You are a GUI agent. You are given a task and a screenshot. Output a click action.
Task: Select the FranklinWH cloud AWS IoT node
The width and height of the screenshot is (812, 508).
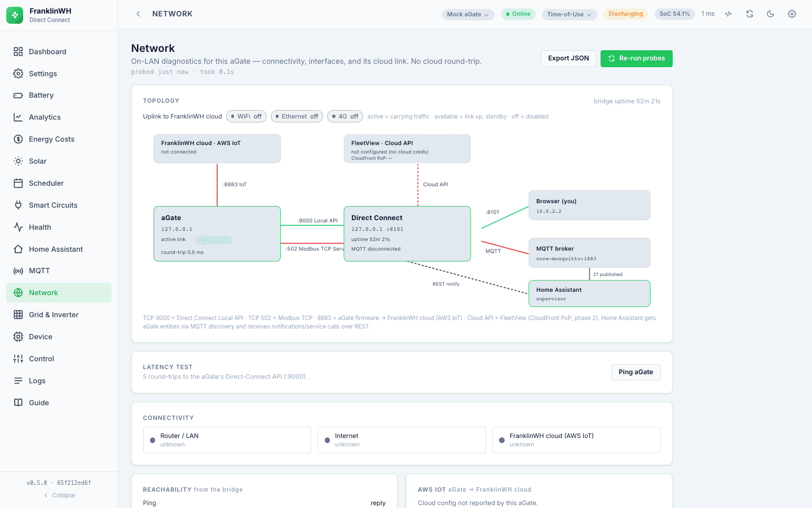pyautogui.click(x=217, y=149)
